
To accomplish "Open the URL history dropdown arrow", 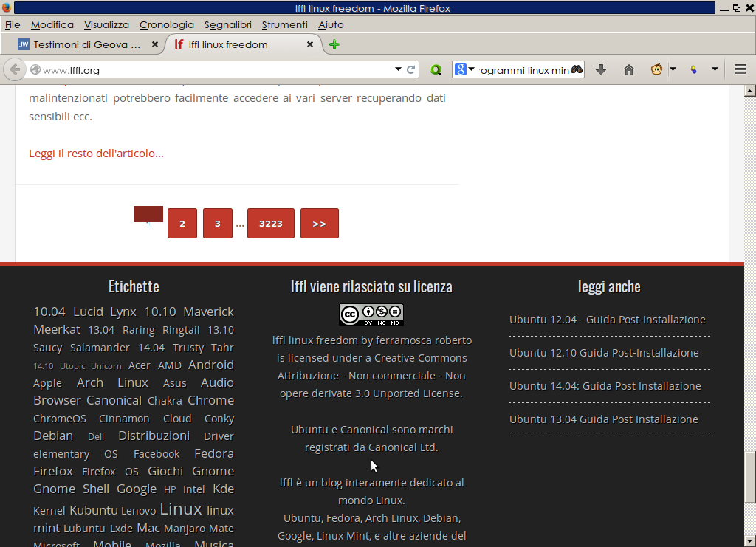I will [x=398, y=69].
